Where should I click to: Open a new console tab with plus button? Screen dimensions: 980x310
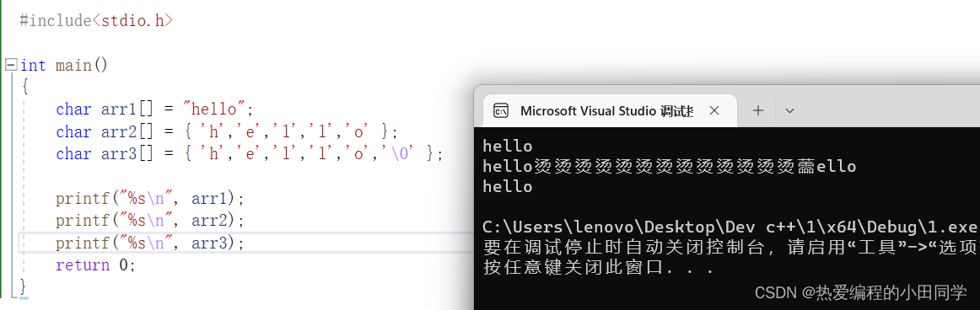[758, 110]
